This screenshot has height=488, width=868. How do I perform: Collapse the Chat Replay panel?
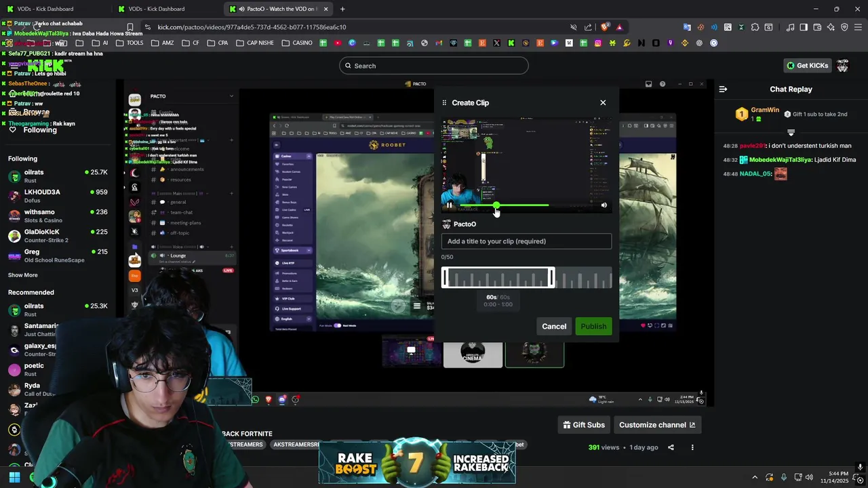pos(723,89)
